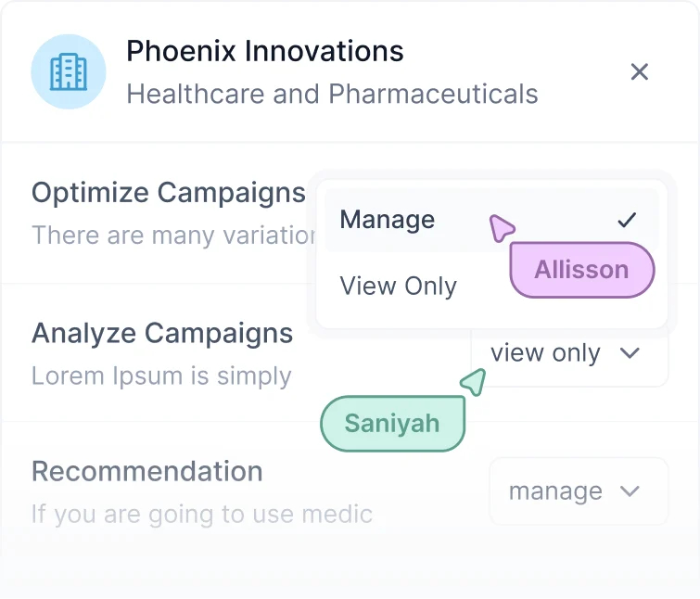This screenshot has width=700, height=599.
Task: Click the purple Allisson cursor label
Action: 582,270
